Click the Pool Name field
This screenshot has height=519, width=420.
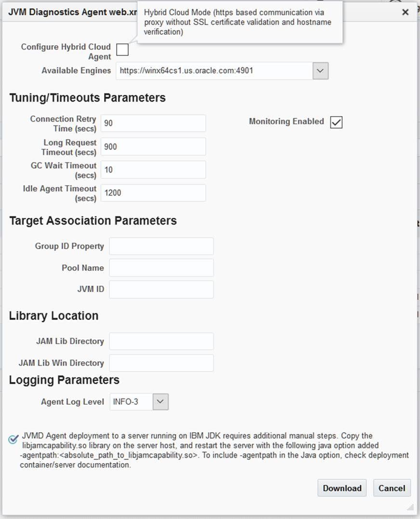tap(161, 267)
